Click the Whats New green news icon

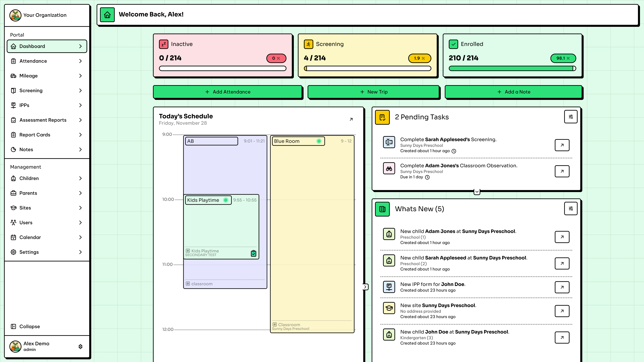382,209
